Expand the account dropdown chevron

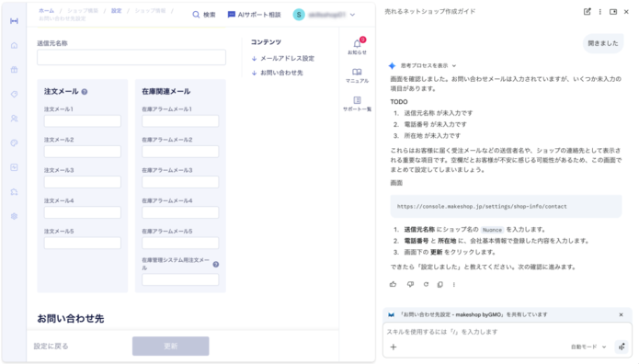coord(352,15)
